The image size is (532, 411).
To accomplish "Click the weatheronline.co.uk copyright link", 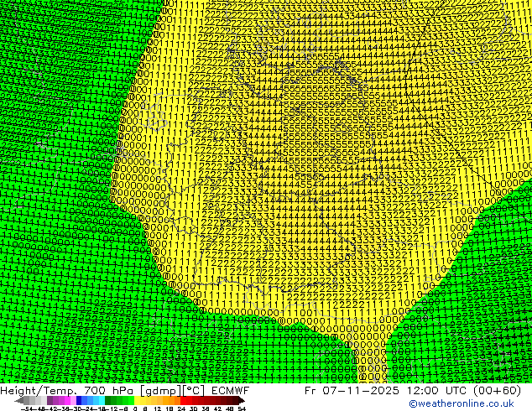I will (462, 403).
